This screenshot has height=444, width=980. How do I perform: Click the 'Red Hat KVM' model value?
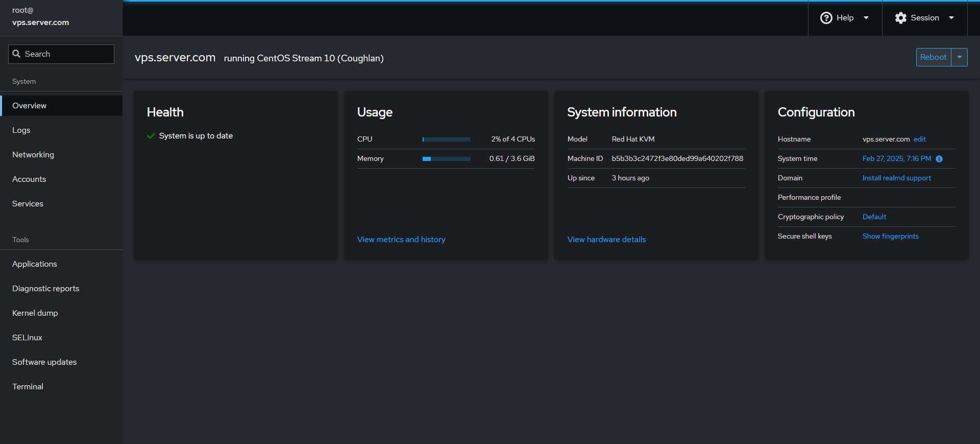coord(633,139)
